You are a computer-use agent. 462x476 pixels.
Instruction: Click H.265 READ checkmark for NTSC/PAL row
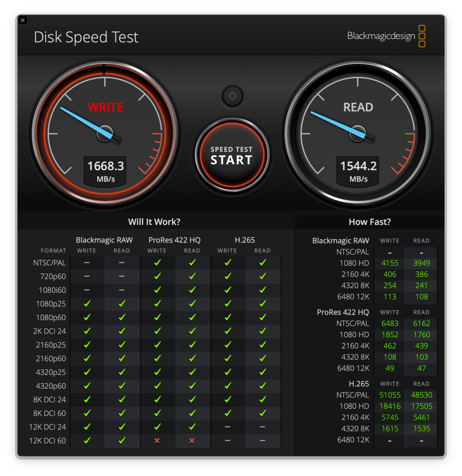(x=262, y=263)
